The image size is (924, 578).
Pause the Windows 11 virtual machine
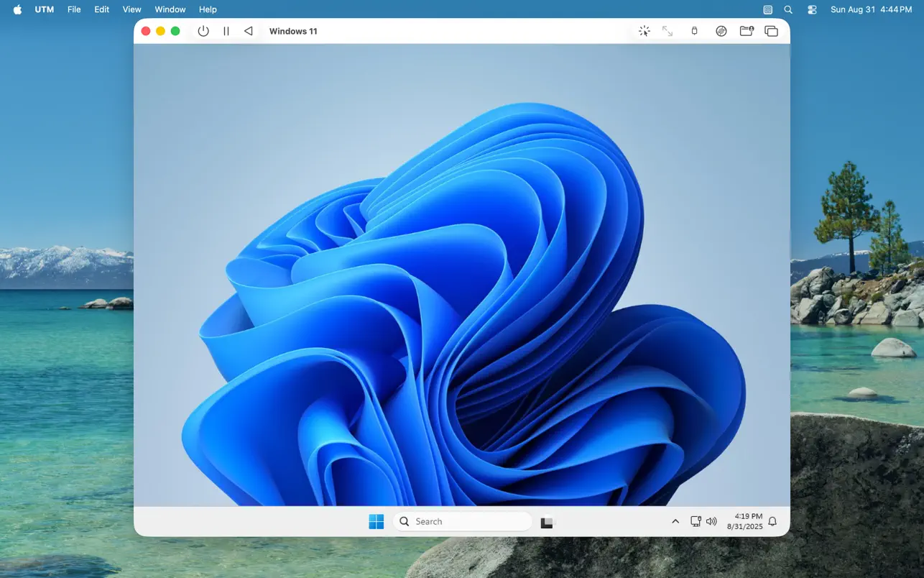[x=226, y=31]
